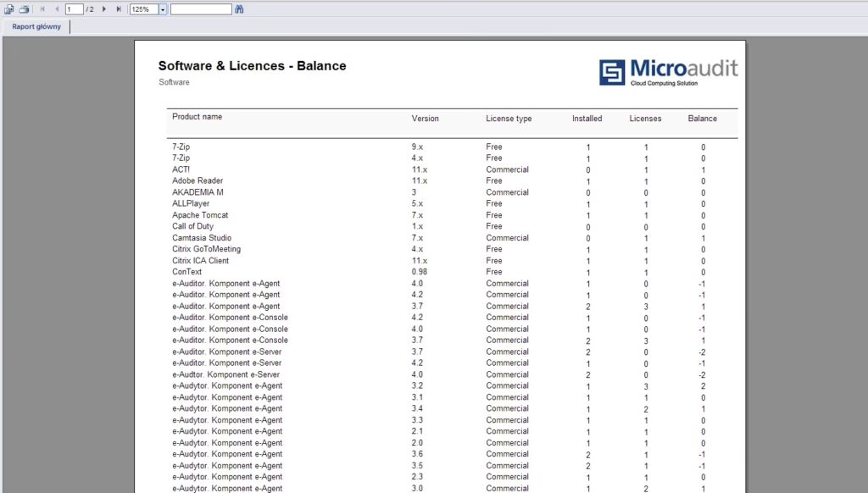Jump to the last page

click(119, 9)
